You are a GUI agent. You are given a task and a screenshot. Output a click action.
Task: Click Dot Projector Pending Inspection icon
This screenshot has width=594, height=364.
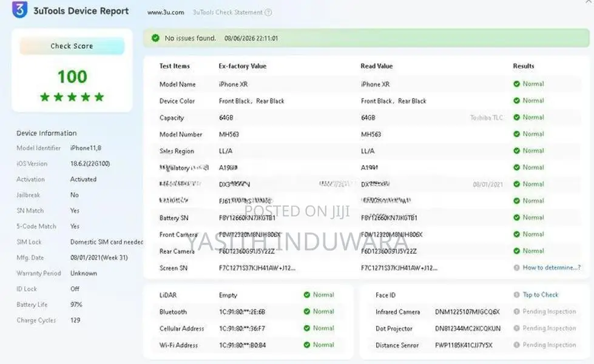pyautogui.click(x=516, y=328)
